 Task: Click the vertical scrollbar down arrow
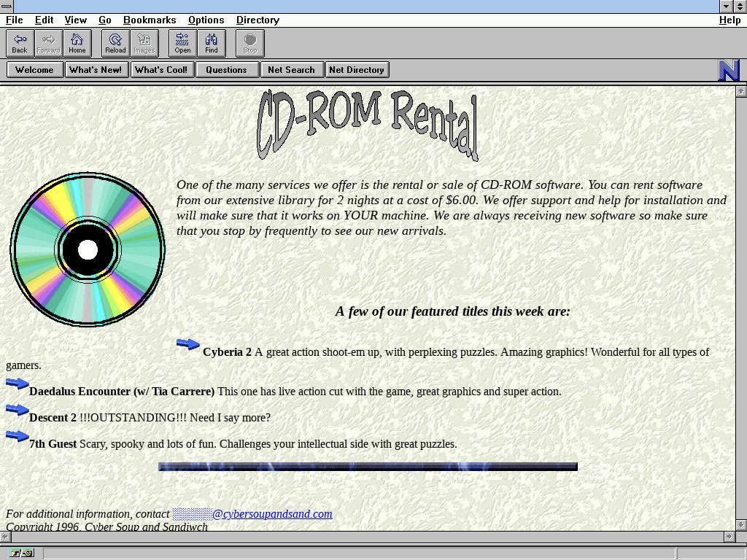tap(740, 524)
